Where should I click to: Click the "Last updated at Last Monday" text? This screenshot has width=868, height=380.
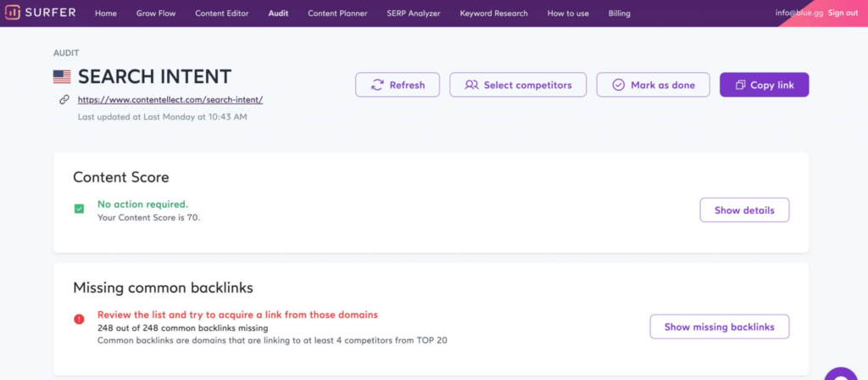coord(162,117)
